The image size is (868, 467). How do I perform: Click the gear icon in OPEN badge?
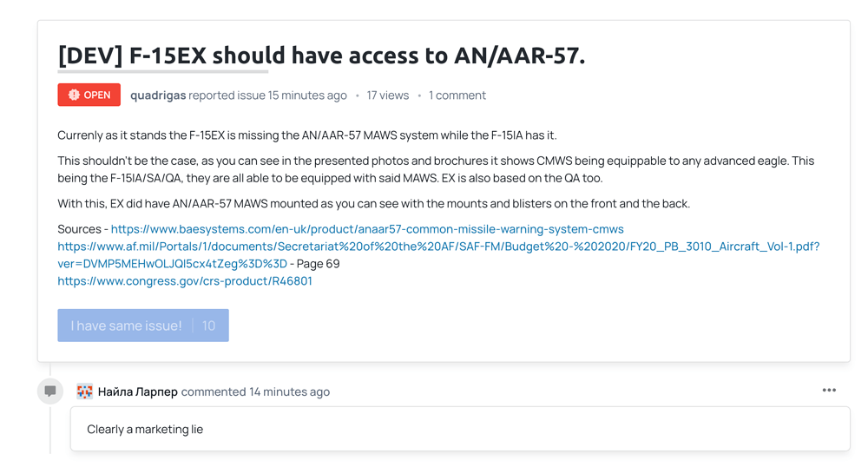(74, 95)
